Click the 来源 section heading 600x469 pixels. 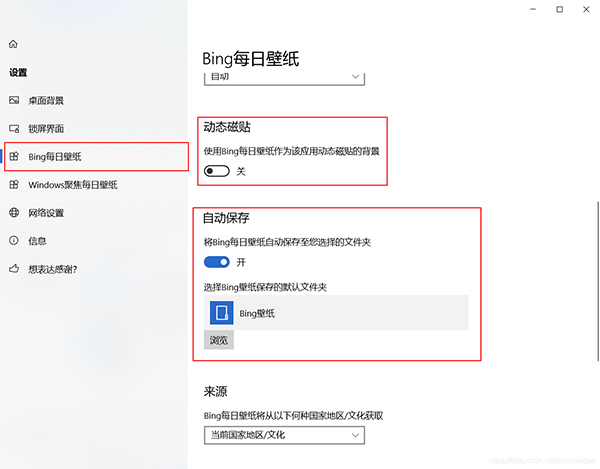(x=215, y=391)
